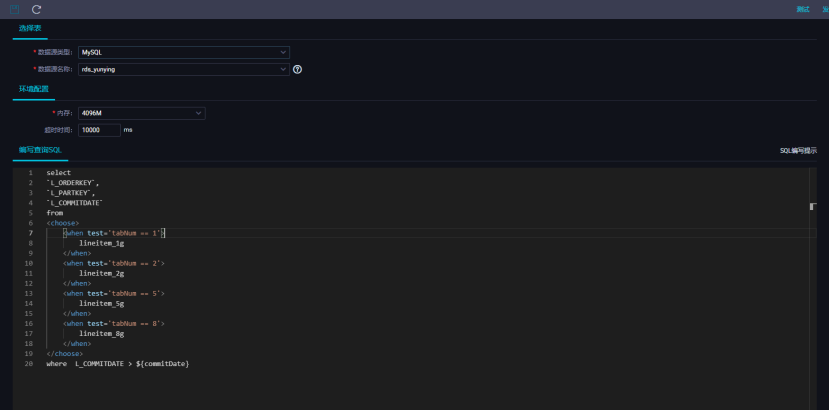The height and width of the screenshot is (411, 830).
Task: Open SQL编写提示 link
Action: pyautogui.click(x=798, y=150)
